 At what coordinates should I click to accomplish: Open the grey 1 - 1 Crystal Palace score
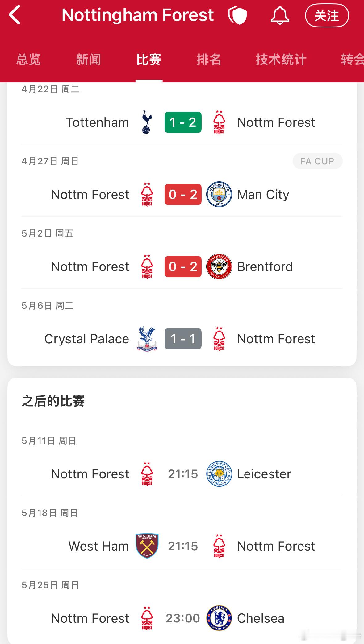pos(183,339)
